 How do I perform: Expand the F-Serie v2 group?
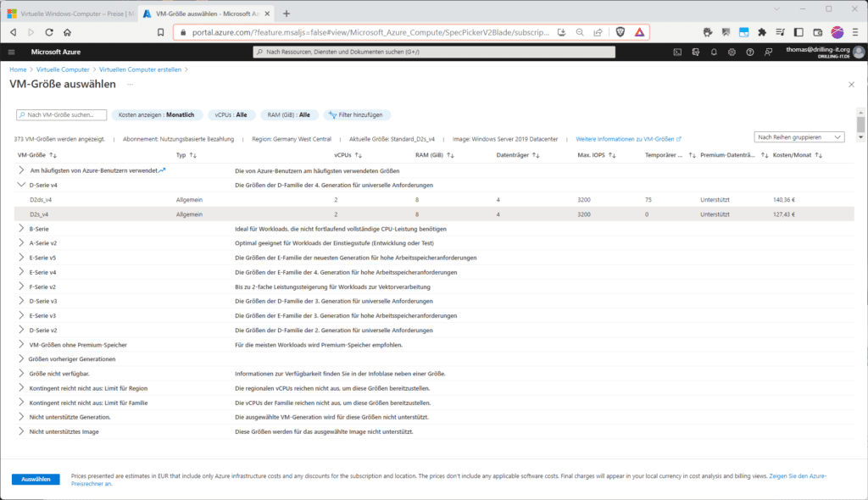[21, 286]
